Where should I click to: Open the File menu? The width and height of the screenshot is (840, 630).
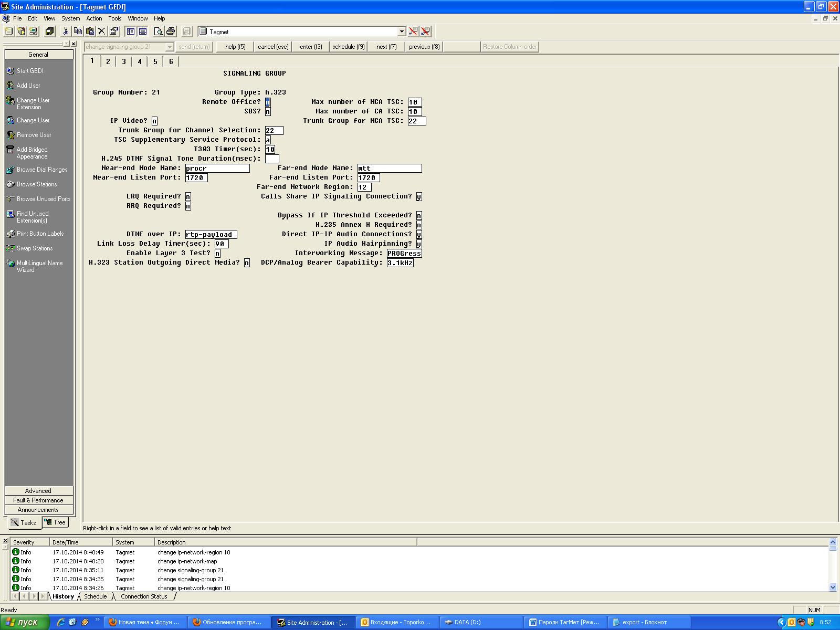(17, 18)
